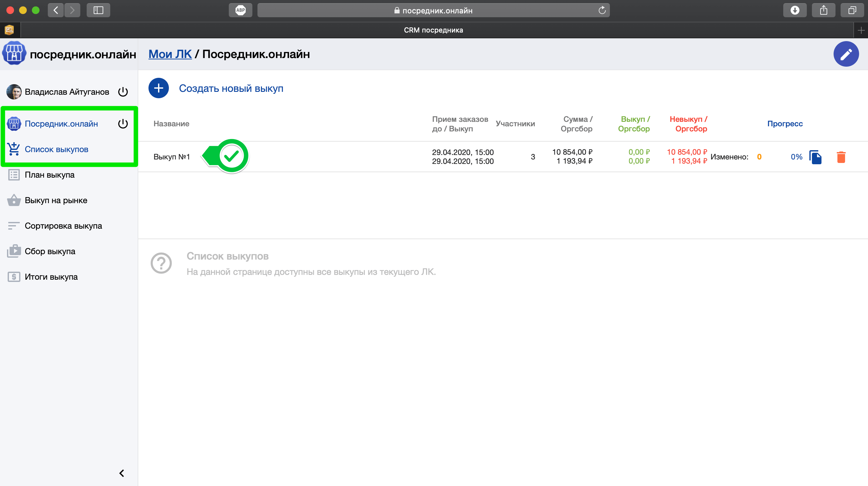The width and height of the screenshot is (868, 486).
Task: Click the Мои ЛК breadcrumb link
Action: [x=170, y=54]
